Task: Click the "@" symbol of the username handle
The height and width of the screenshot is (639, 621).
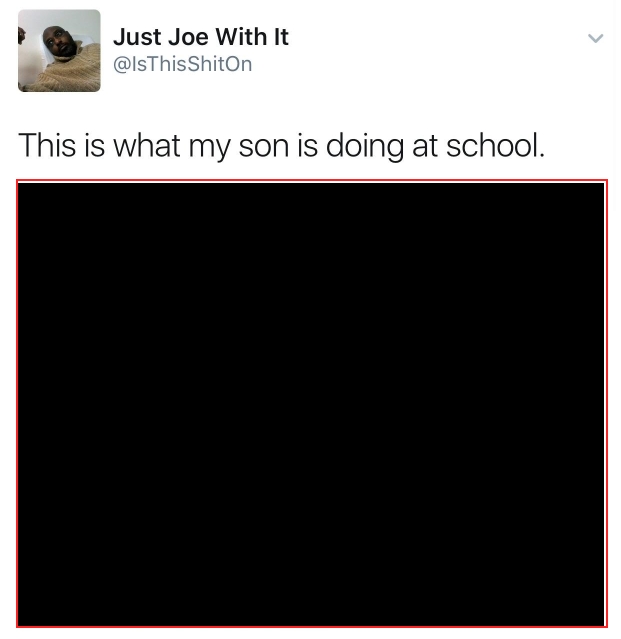Action: (x=120, y=65)
